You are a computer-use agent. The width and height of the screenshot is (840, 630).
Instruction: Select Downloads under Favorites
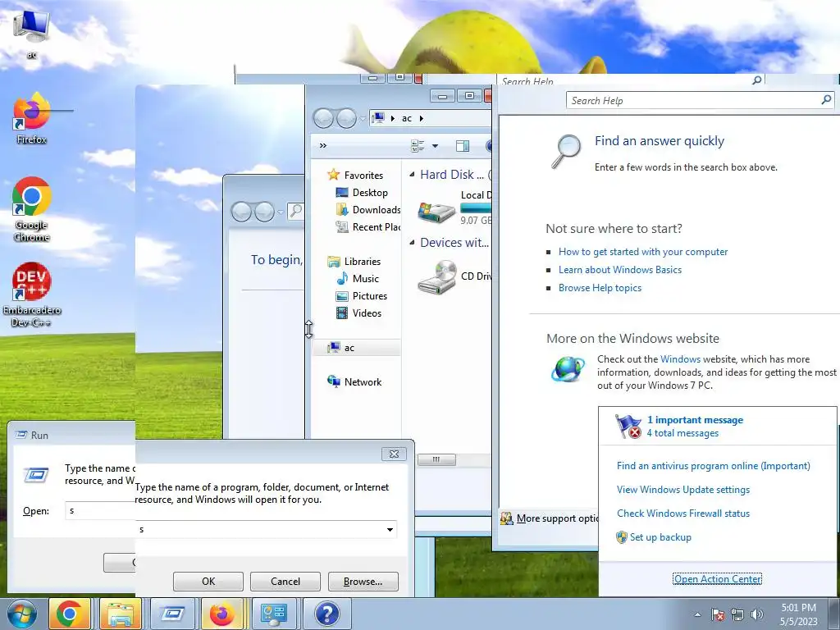point(368,210)
